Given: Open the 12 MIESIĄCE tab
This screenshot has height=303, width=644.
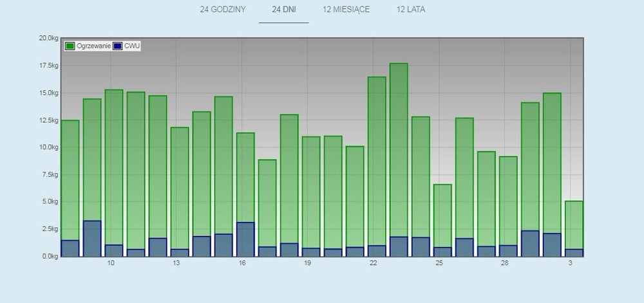Looking at the screenshot, I should click(346, 10).
